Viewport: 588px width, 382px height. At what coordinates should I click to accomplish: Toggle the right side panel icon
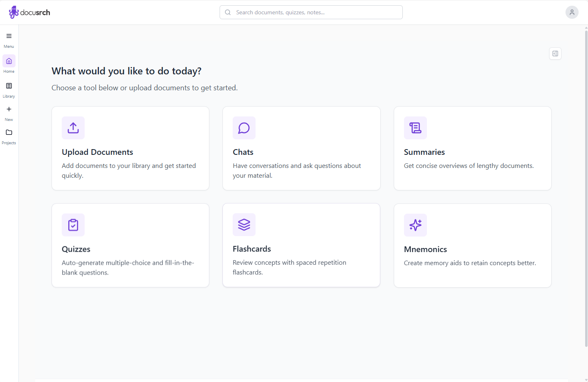pyautogui.click(x=555, y=54)
